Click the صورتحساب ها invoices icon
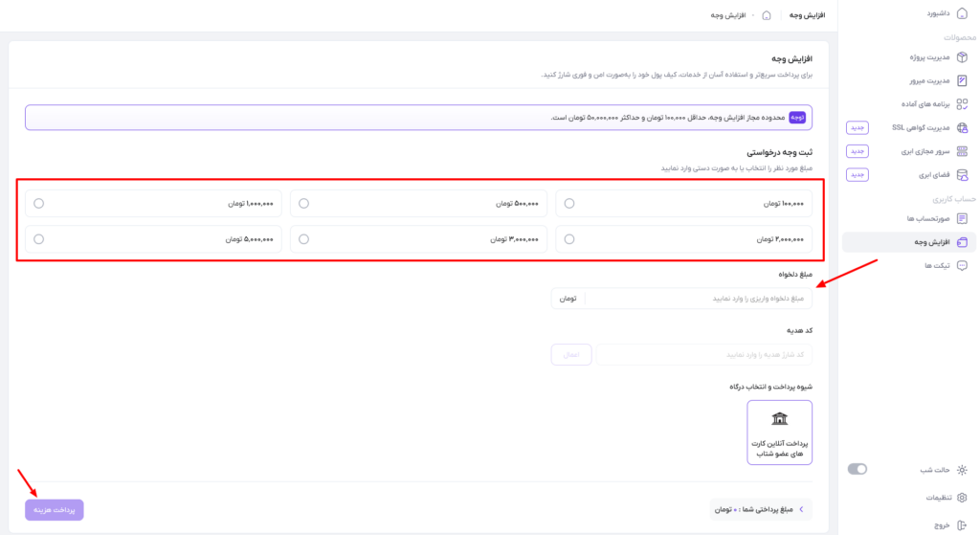The image size is (980, 535). pos(962,218)
